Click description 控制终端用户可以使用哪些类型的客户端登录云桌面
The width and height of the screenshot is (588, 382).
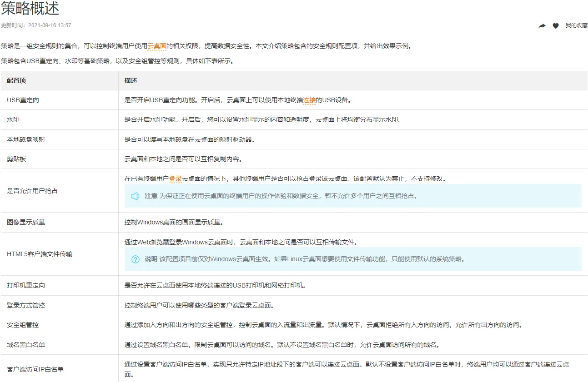coord(199,305)
